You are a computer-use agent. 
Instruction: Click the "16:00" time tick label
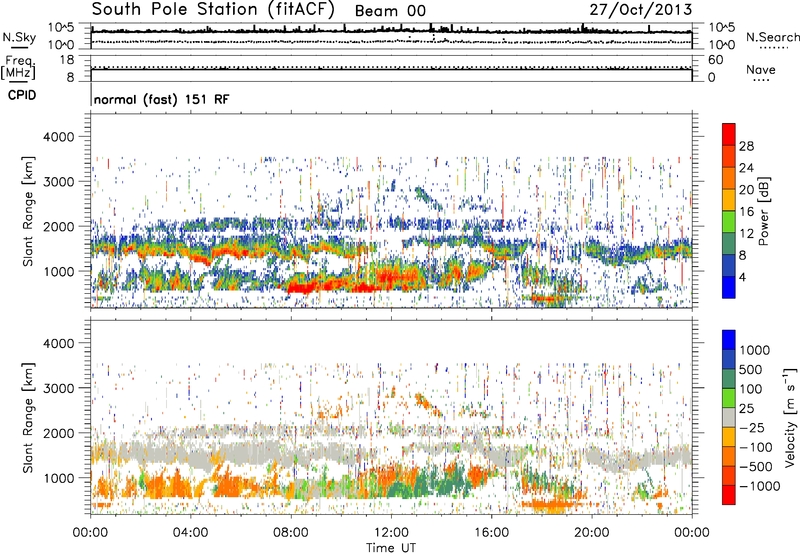(491, 533)
